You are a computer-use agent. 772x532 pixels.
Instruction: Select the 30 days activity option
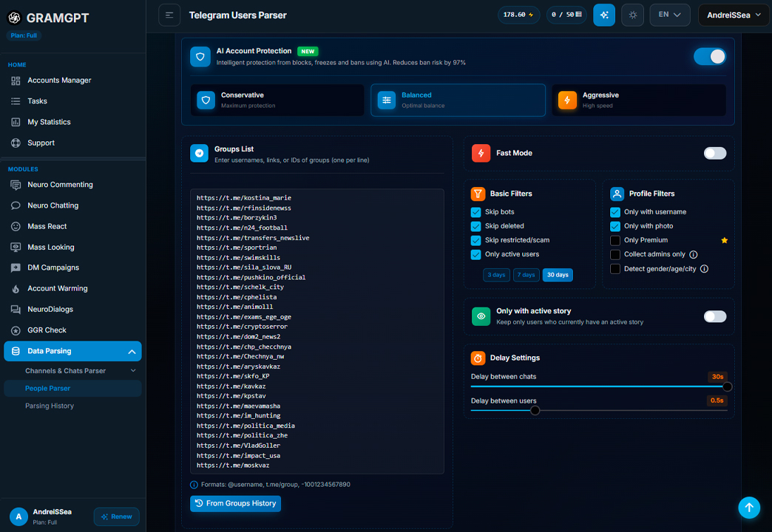pyautogui.click(x=558, y=275)
